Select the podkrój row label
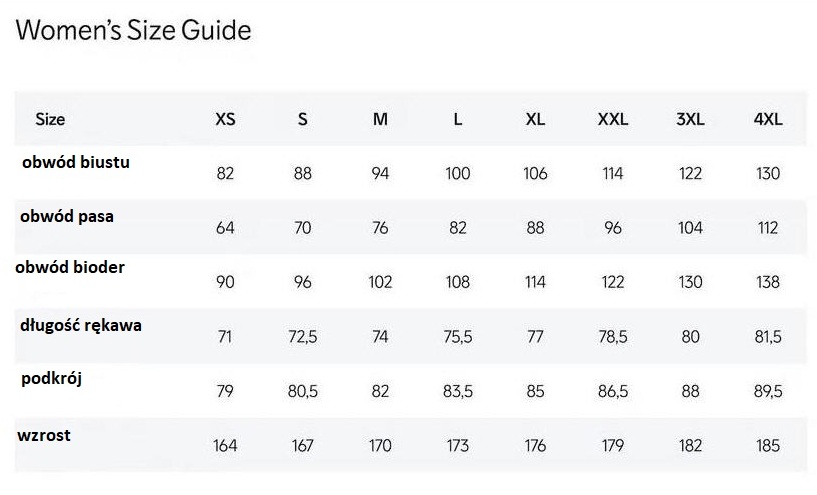 click(x=52, y=379)
